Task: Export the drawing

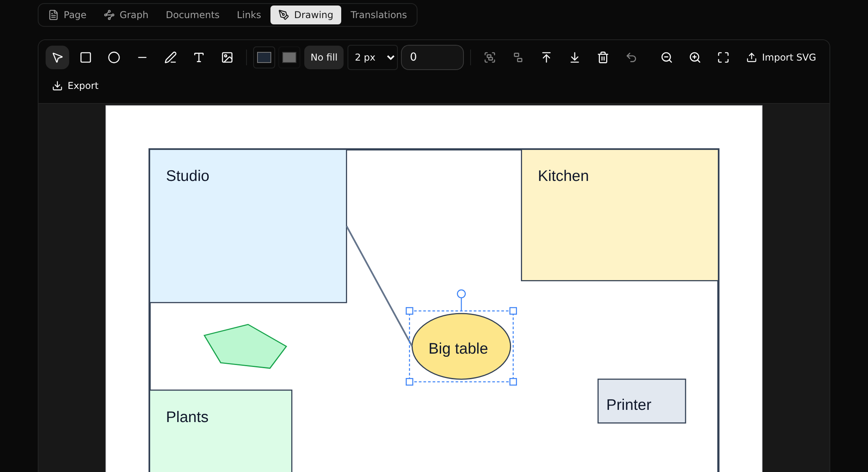Action: (x=75, y=86)
